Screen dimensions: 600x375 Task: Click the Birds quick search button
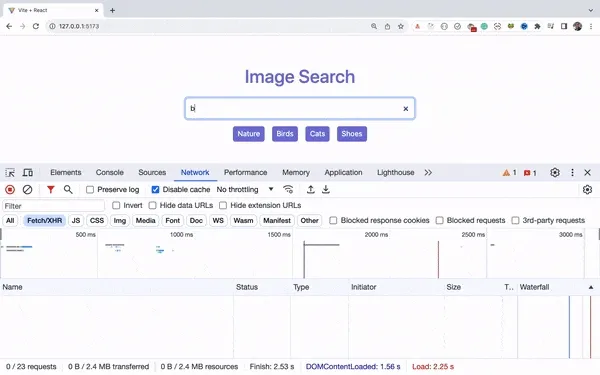pos(285,134)
